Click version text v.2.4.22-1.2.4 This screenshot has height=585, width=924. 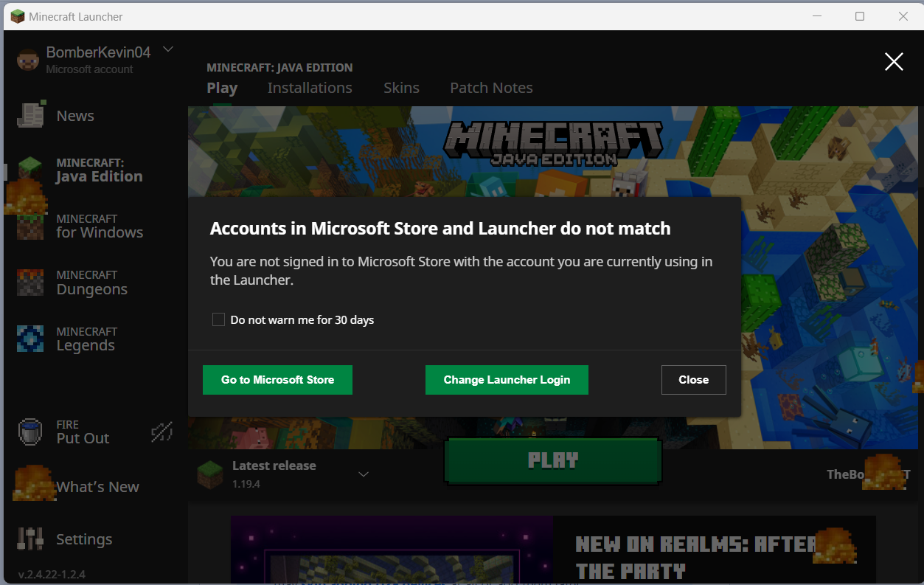(x=51, y=574)
